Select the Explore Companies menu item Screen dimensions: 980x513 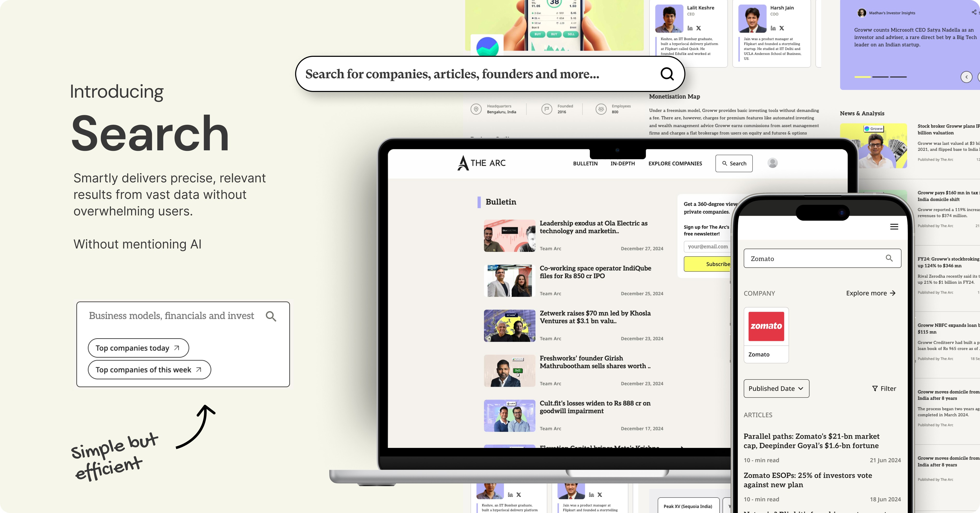tap(675, 164)
